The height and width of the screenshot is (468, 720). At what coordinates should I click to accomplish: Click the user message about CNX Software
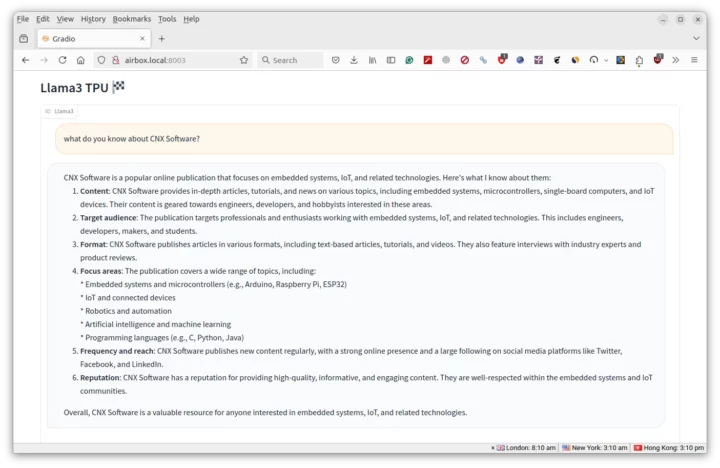[364, 139]
